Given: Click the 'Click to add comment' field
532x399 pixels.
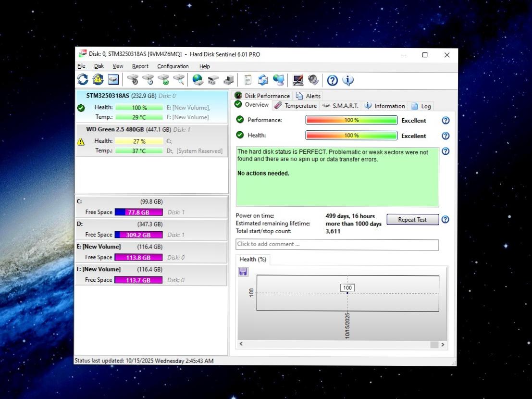Looking at the screenshot, I should [337, 244].
